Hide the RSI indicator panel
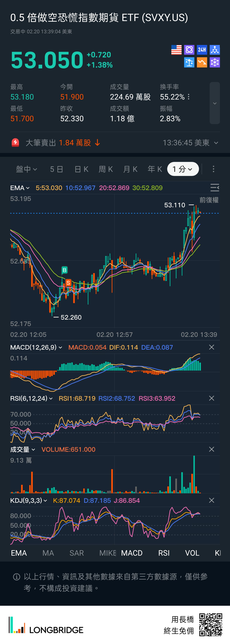Image resolution: width=230 pixels, height=644 pixels. [x=211, y=398]
